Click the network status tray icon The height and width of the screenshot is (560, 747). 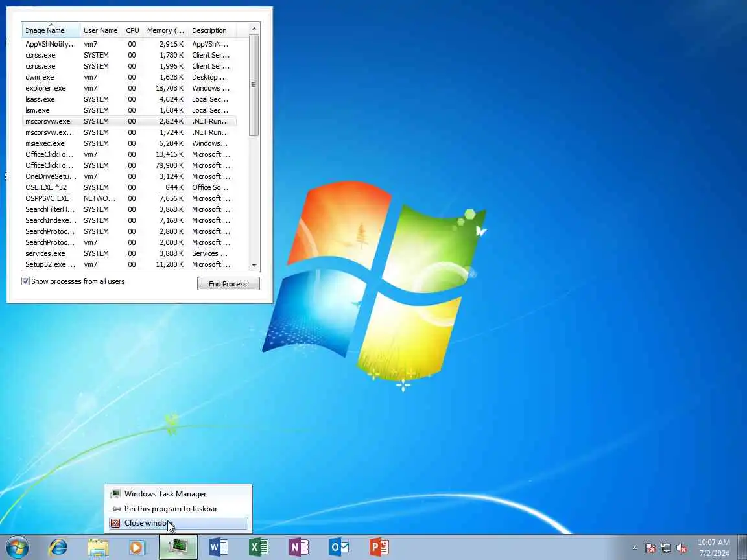(666, 548)
